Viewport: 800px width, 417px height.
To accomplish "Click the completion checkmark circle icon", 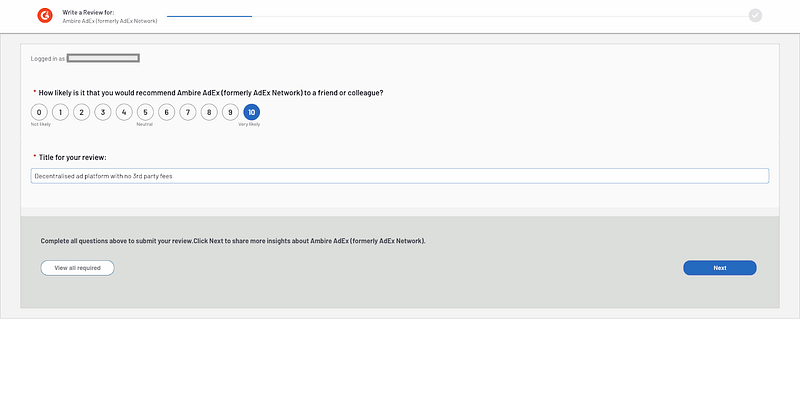I will pyautogui.click(x=755, y=16).
